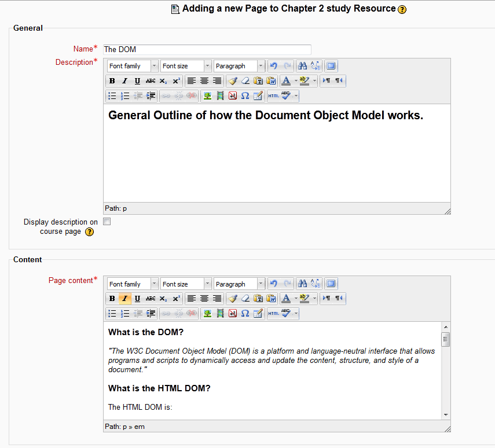This screenshot has height=448, width=495.
Task: Toggle spellchecker in Description editor
Action: [286, 96]
